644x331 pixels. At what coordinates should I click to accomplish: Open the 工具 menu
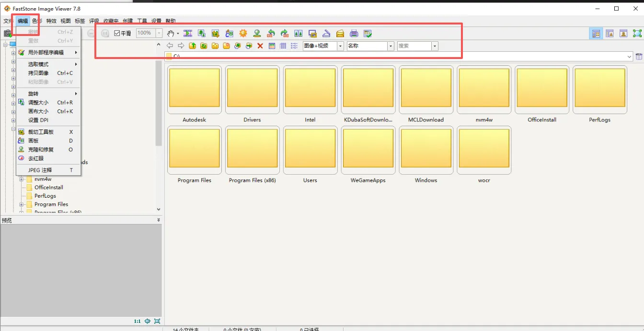(142, 21)
